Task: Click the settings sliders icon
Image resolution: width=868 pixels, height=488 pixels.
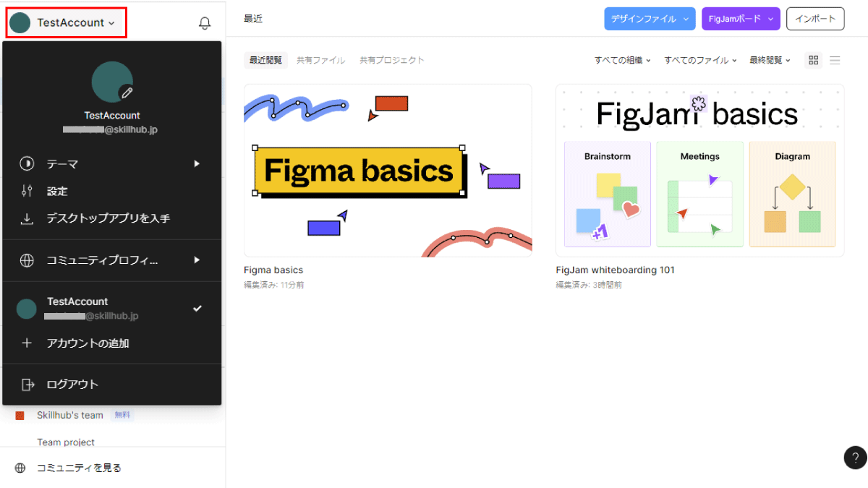Action: pyautogui.click(x=27, y=191)
